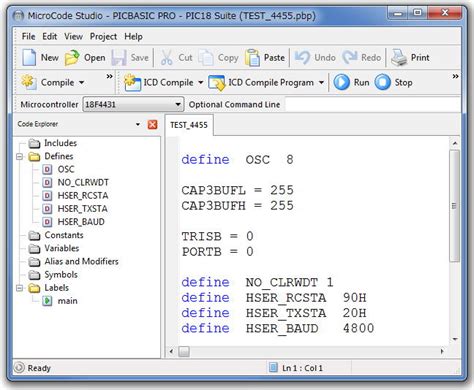Click the Compile button label
Screen dimensions: 474x390
(57, 82)
